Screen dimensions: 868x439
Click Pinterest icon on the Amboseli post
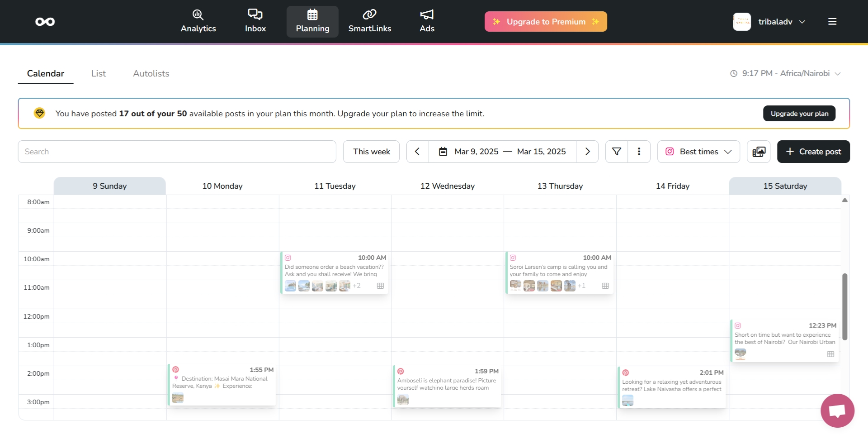click(x=401, y=371)
